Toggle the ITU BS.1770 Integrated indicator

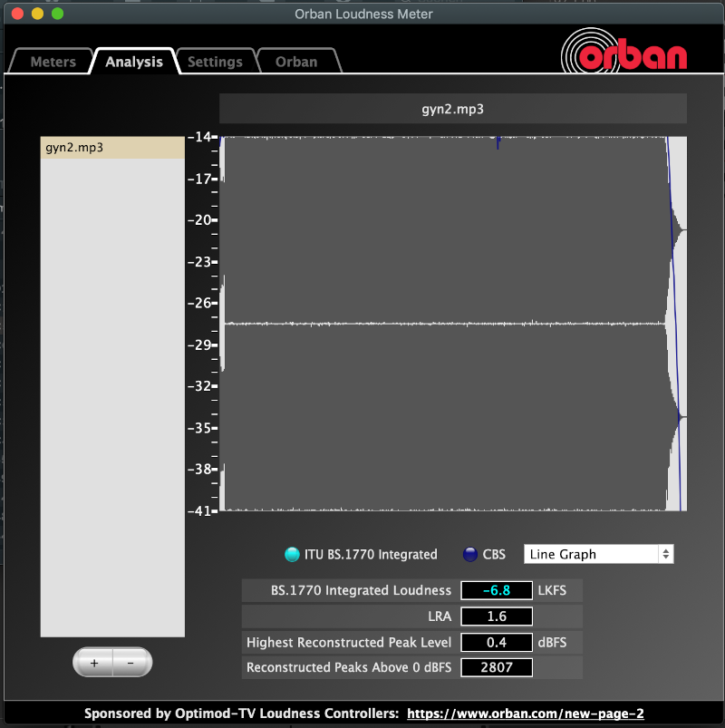pyautogui.click(x=292, y=554)
